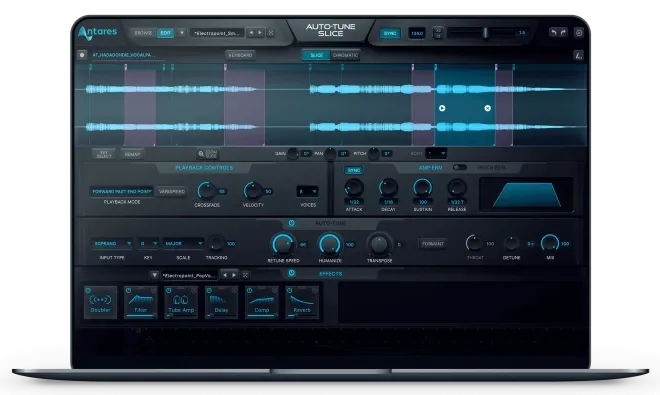Remove the Reverb effect with its X icon
This screenshot has height=395, width=660.
[x=315, y=290]
